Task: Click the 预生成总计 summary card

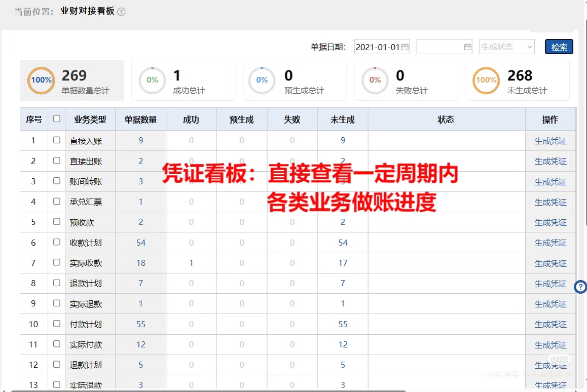Action: pos(295,80)
